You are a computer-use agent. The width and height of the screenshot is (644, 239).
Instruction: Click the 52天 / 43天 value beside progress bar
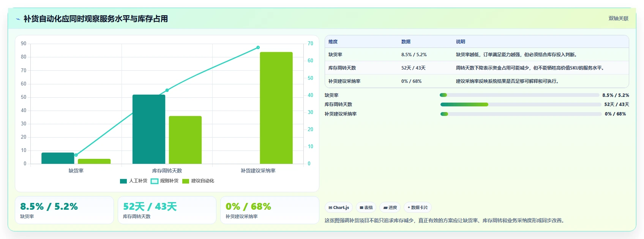click(617, 104)
